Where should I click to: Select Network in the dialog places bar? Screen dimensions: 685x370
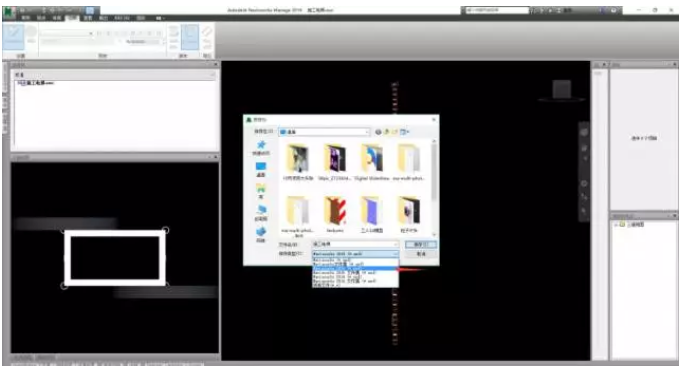[x=261, y=234]
